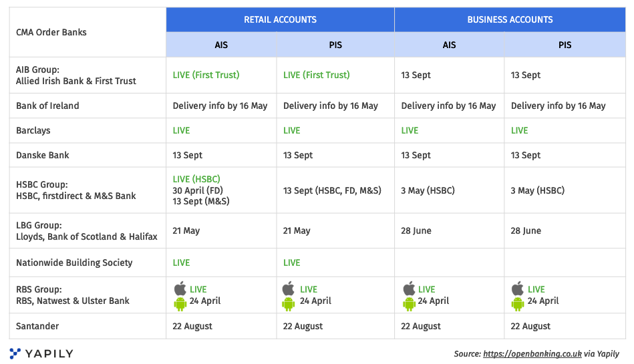
Task: Select the 'Barclays' row label
Action: tap(33, 131)
